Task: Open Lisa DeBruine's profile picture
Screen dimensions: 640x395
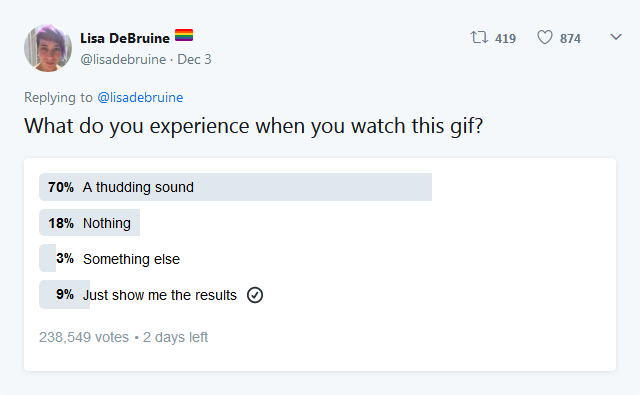Action: [48, 48]
